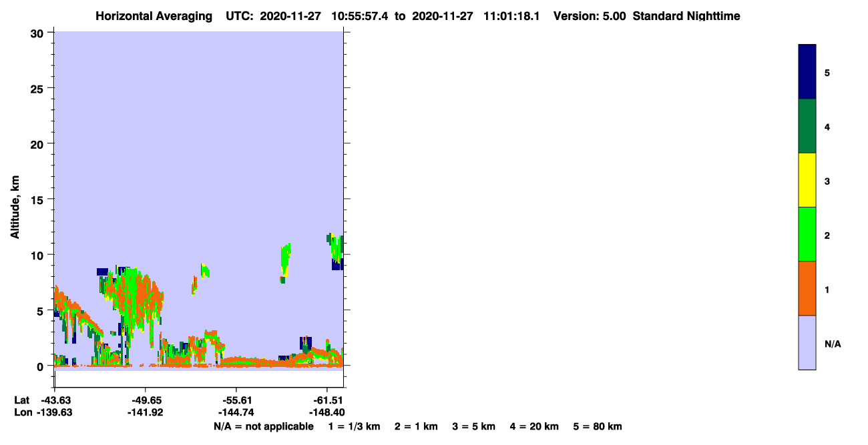
Task: Click the 'Lon' row label
Action: click(x=22, y=412)
